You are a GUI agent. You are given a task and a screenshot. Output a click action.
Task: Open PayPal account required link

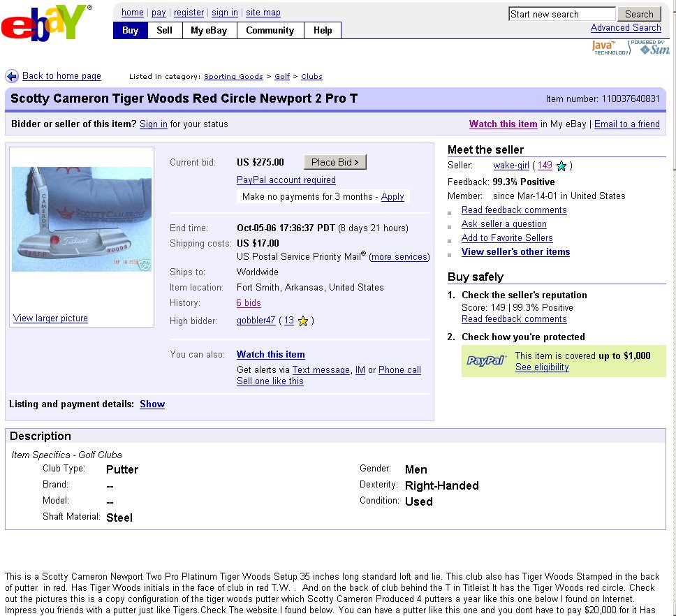pos(286,179)
